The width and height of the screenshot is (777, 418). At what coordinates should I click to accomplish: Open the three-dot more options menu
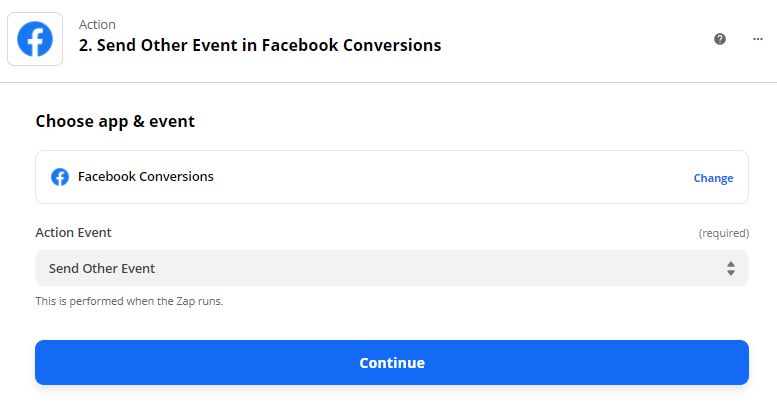pyautogui.click(x=758, y=39)
